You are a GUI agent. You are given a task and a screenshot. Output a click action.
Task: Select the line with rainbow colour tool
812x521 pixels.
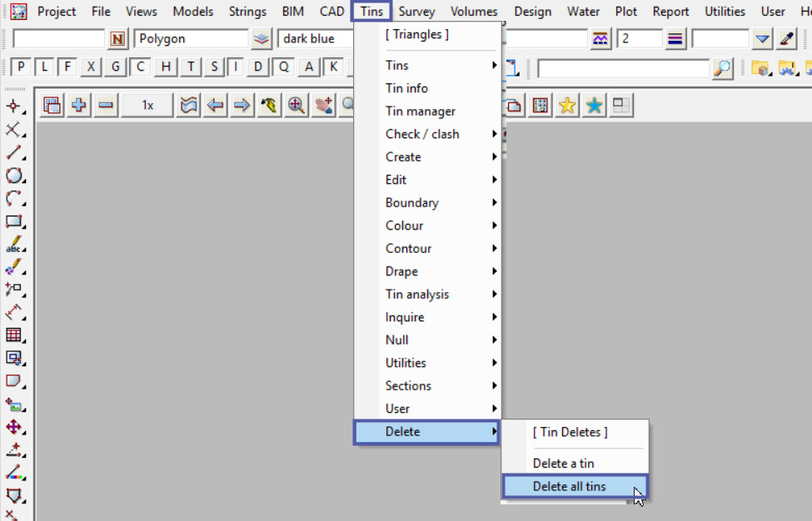(13, 473)
